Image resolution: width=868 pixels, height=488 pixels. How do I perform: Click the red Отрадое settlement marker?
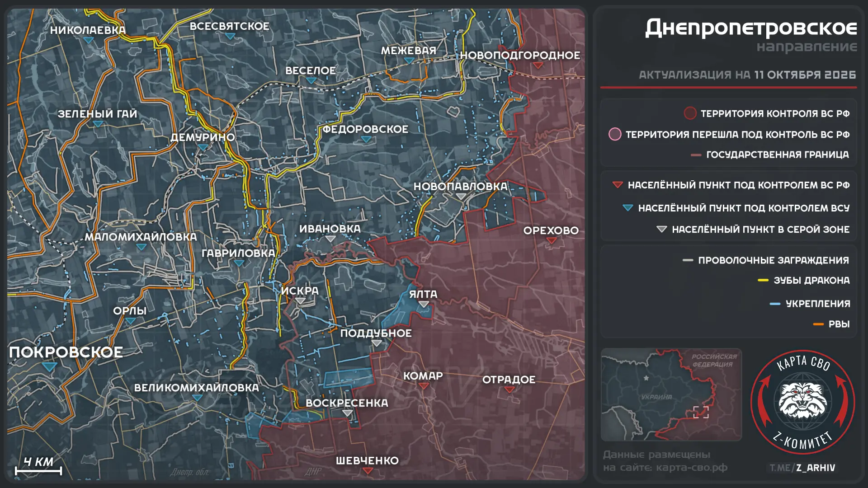click(x=509, y=390)
